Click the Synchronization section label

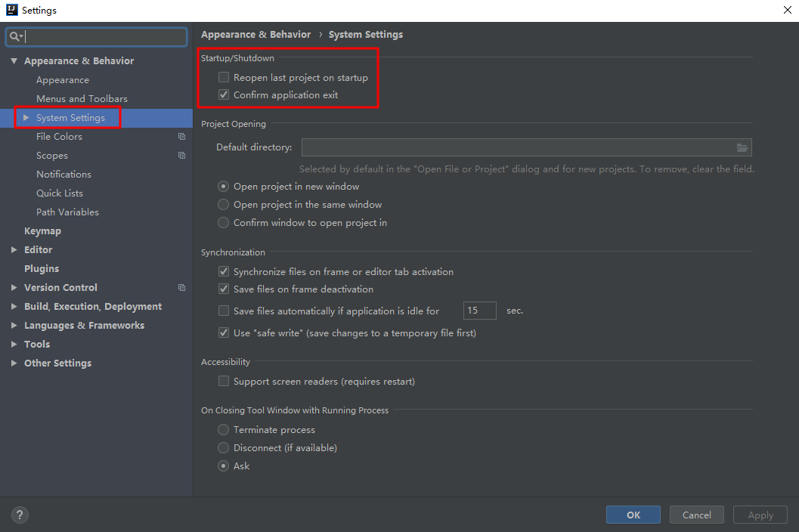(233, 252)
